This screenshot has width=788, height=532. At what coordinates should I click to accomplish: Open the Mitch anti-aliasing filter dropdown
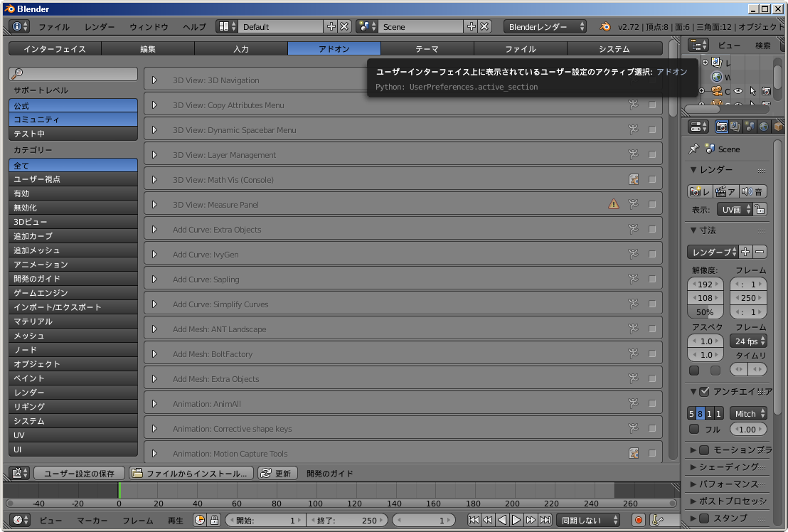click(748, 413)
